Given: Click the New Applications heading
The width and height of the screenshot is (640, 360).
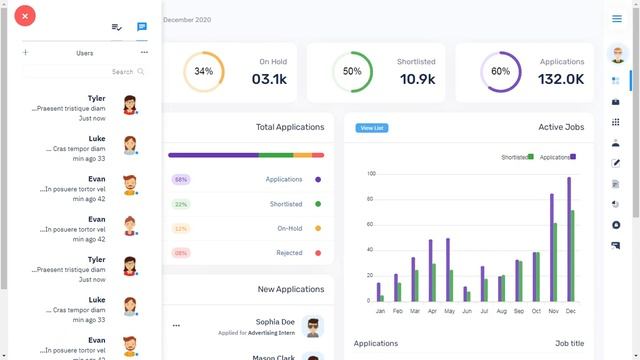Looking at the screenshot, I should pos(291,289).
